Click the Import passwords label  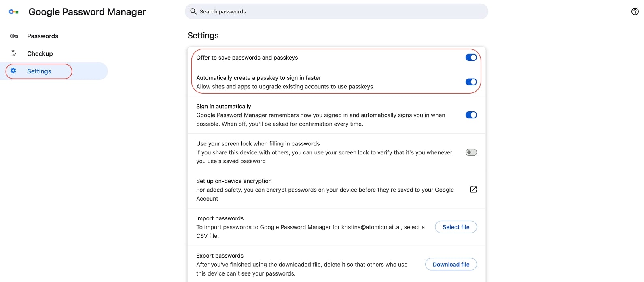(x=220, y=218)
